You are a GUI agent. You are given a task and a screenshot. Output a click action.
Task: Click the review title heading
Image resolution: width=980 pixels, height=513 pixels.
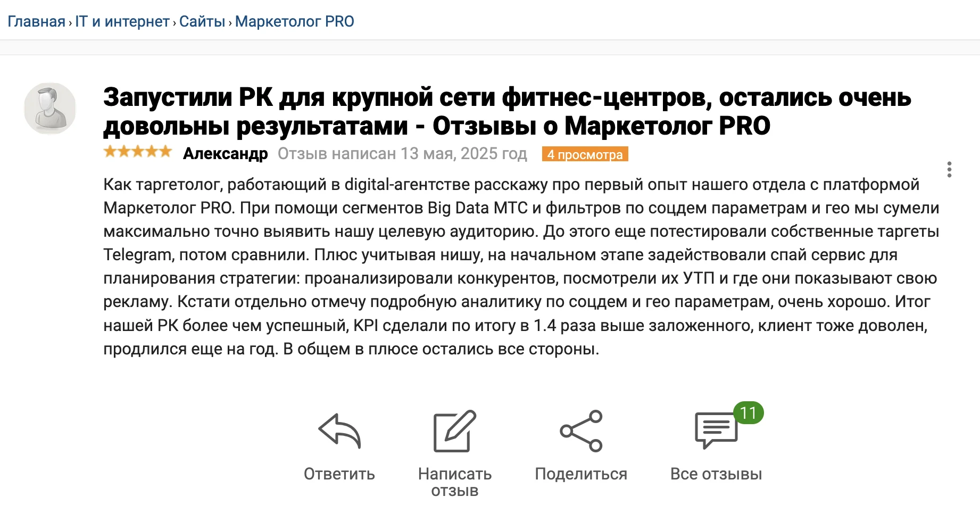507,112
